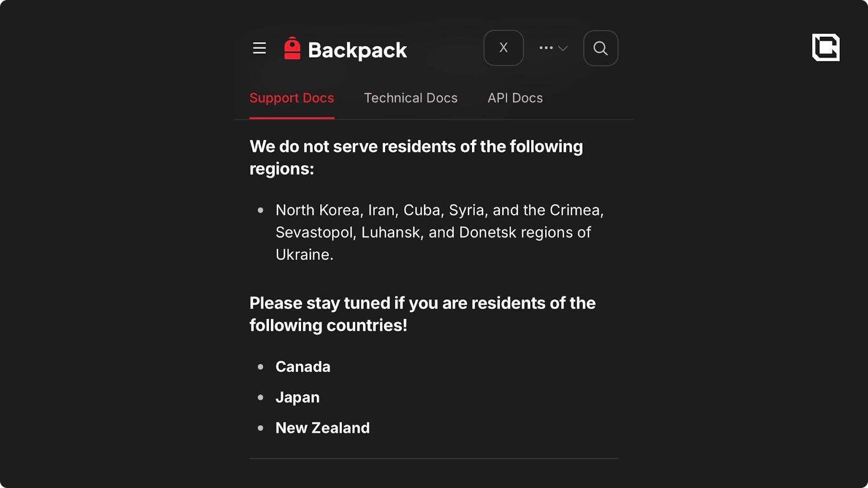Open the API Docs tab

point(515,98)
